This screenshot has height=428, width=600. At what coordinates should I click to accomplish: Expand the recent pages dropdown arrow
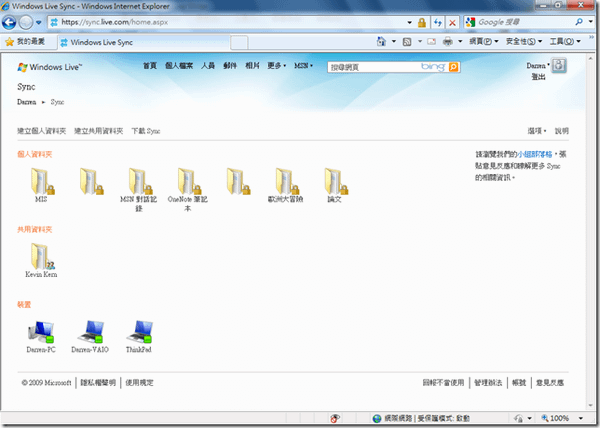click(x=39, y=23)
